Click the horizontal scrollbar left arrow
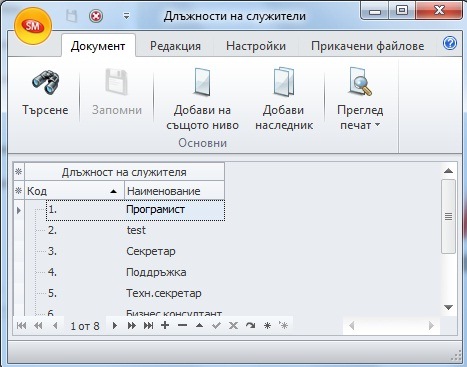Viewport: 467px width, 367px height. 351,325
